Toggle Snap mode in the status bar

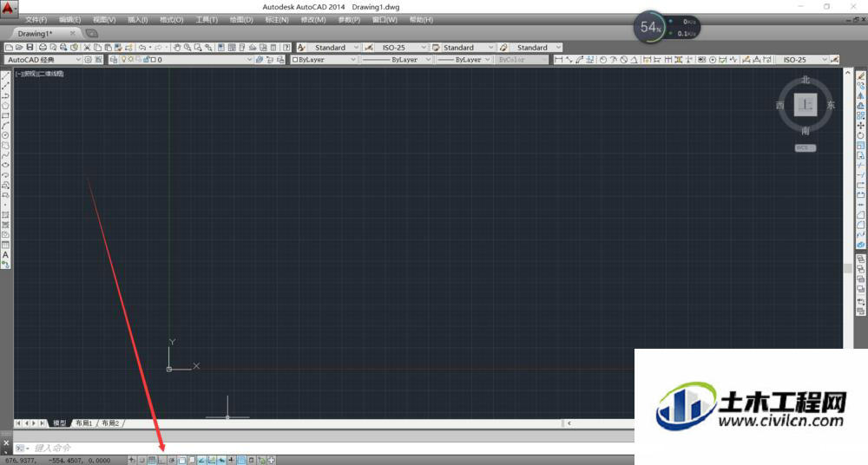[x=141, y=460]
